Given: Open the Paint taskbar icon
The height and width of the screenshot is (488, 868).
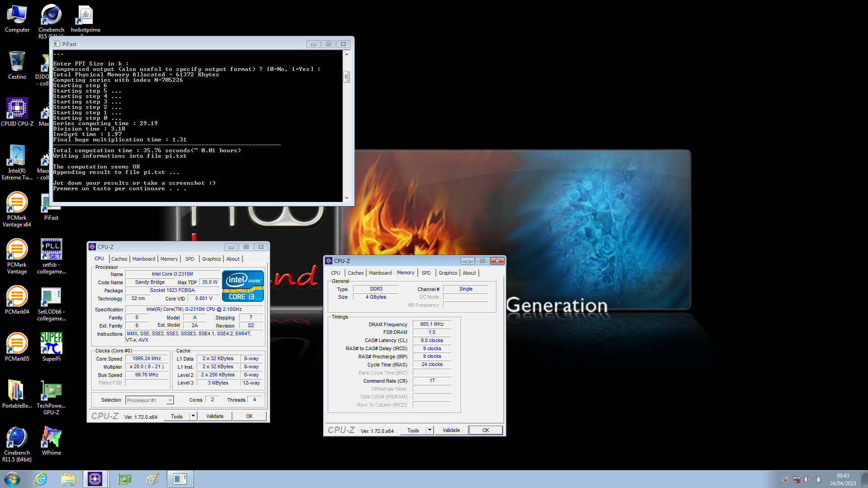Looking at the screenshot, I should point(152,479).
